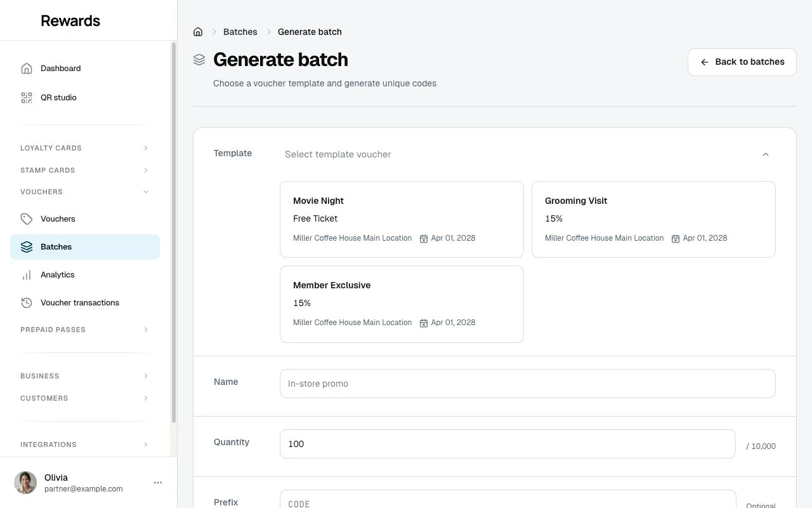Click the Name input field

(x=528, y=384)
